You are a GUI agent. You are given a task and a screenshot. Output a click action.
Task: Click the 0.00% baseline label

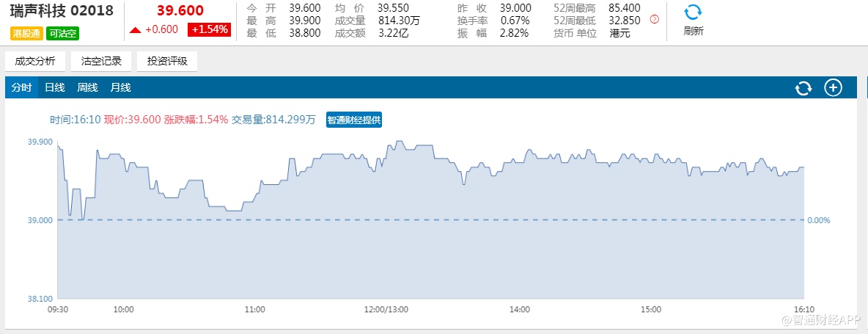pos(818,220)
